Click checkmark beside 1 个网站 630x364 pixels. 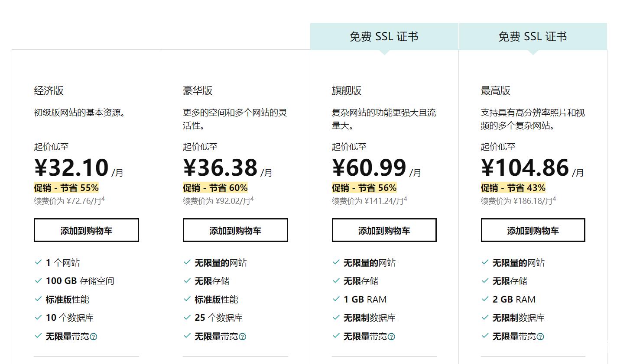pyautogui.click(x=38, y=262)
